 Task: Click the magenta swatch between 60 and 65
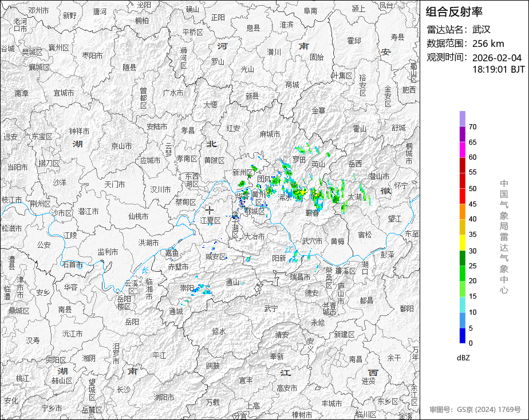(463, 150)
